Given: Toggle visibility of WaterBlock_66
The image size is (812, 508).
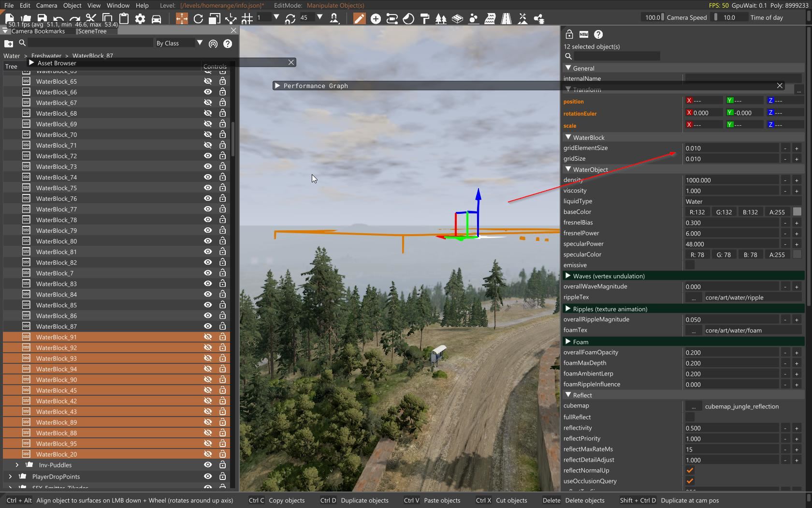Looking at the screenshot, I should pyautogui.click(x=208, y=92).
